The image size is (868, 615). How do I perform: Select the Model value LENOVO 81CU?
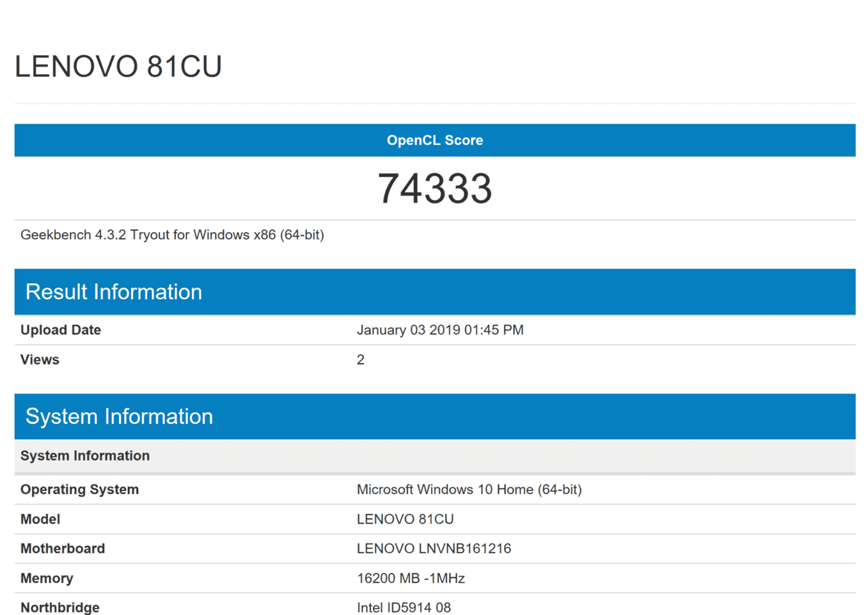406,519
